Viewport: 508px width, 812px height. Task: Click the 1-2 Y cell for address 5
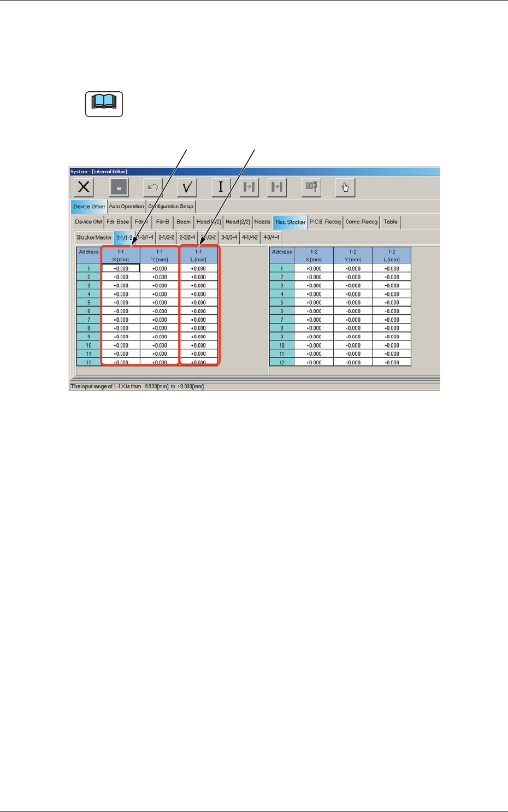[x=353, y=302]
